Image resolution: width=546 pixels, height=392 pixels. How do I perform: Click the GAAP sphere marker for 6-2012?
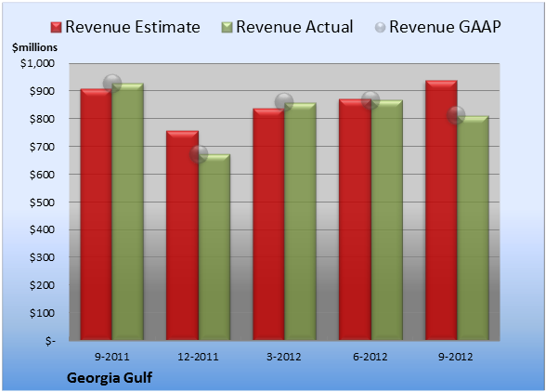[x=370, y=100]
